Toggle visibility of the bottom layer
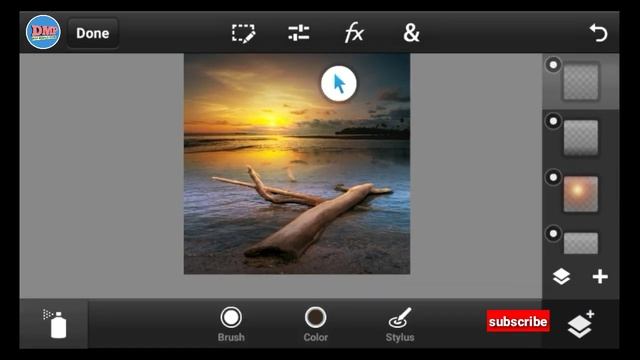 pos(553,234)
